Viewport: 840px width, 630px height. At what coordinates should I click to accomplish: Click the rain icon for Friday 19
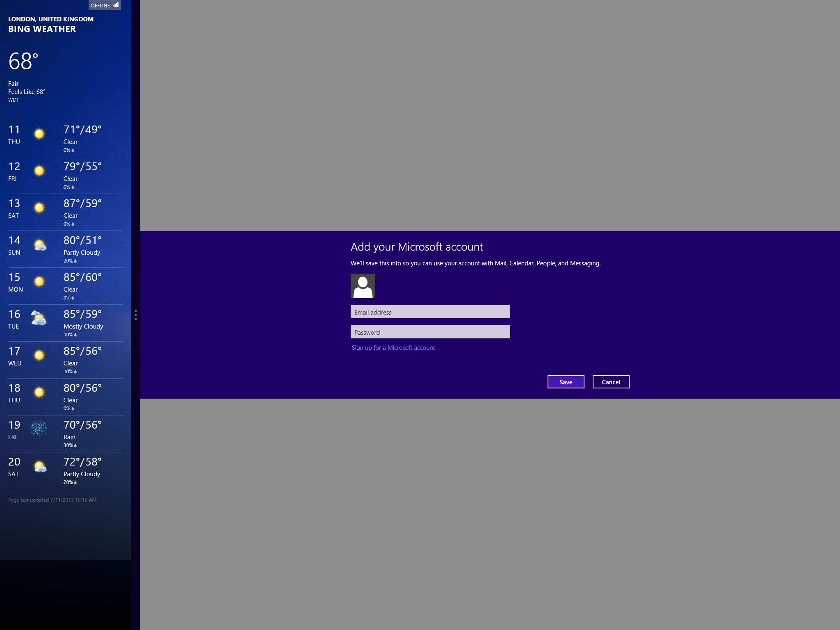tap(39, 429)
